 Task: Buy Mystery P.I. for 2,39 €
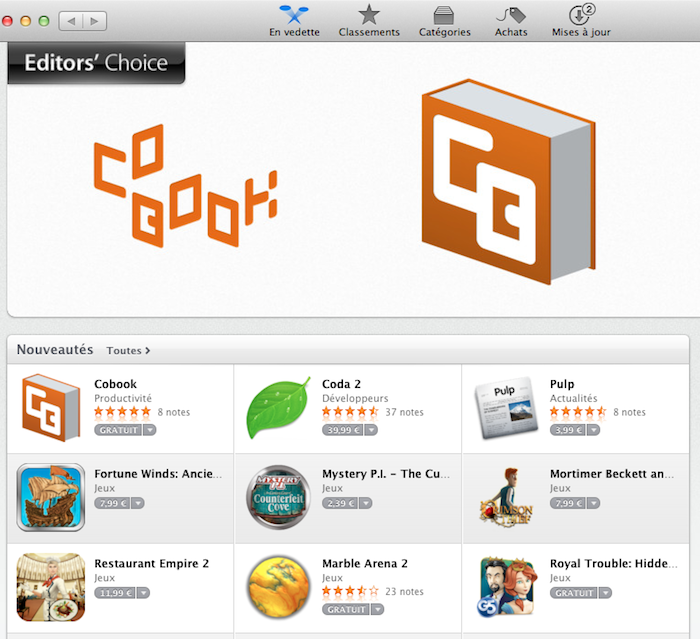point(340,503)
